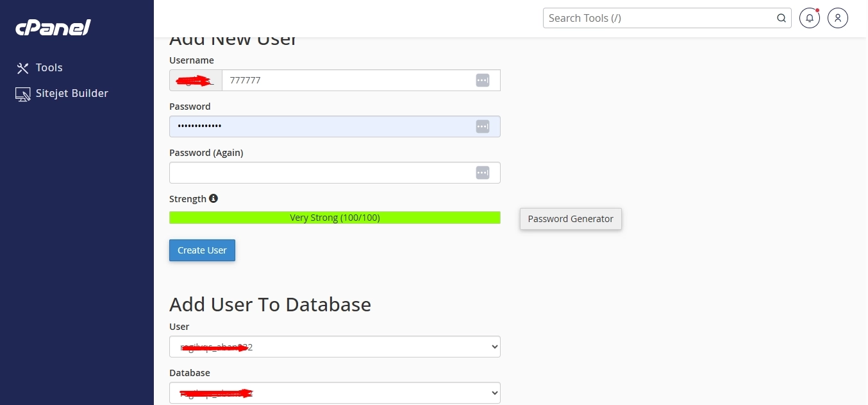Click the Very Strong strength bar
The image size is (868, 405).
click(x=335, y=218)
